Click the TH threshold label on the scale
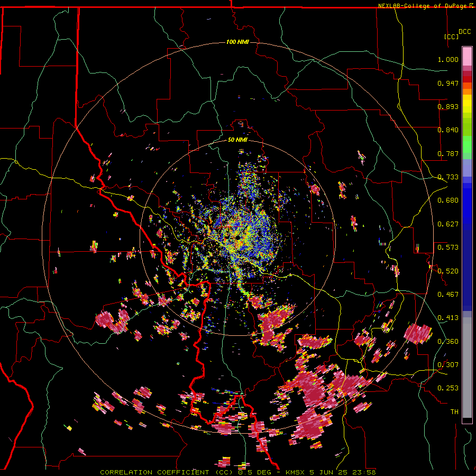This screenshot has width=476, height=476. tap(454, 412)
